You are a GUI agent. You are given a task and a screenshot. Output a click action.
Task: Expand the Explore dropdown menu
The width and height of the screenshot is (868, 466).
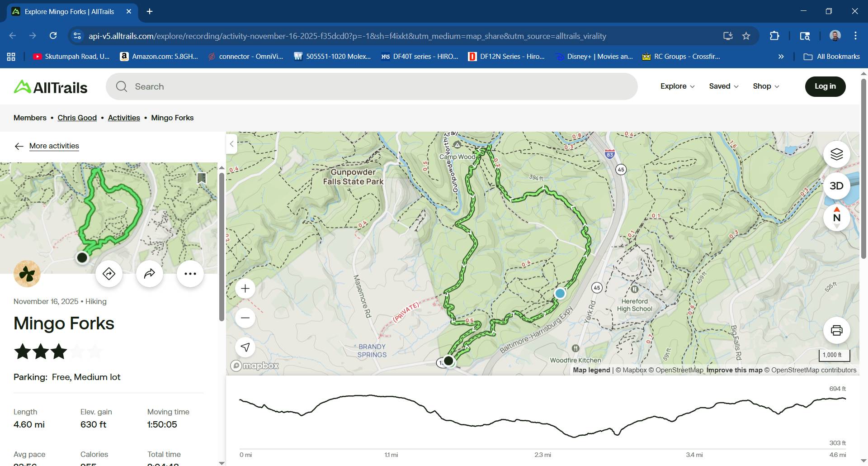pyautogui.click(x=677, y=86)
